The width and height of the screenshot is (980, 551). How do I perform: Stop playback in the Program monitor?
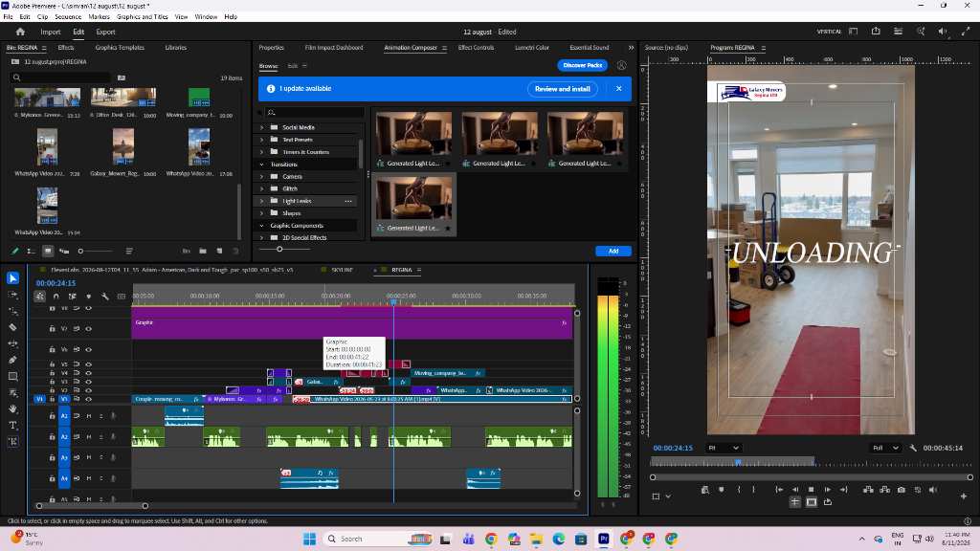tap(812, 490)
